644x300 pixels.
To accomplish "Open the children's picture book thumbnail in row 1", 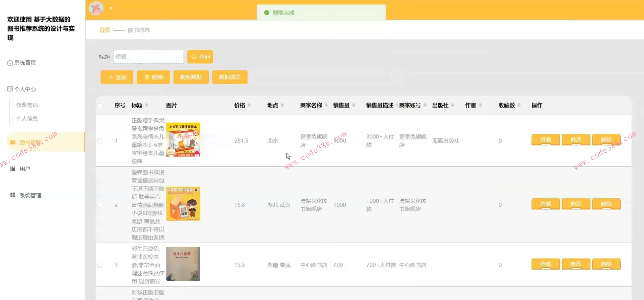I will tap(183, 140).
